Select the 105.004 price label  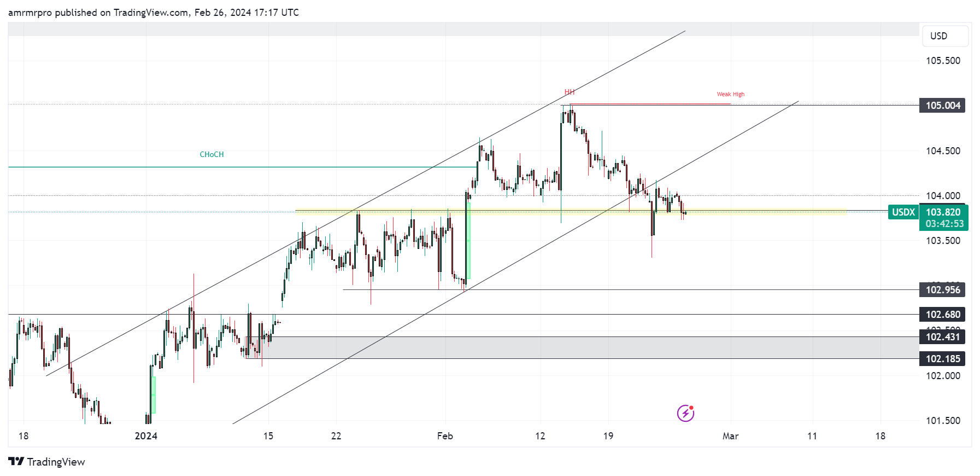[942, 105]
